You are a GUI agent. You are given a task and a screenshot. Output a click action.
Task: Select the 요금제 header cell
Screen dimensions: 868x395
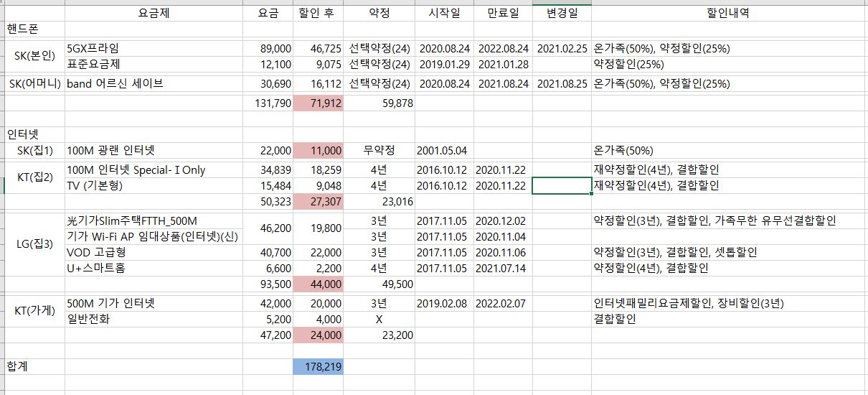[154, 13]
